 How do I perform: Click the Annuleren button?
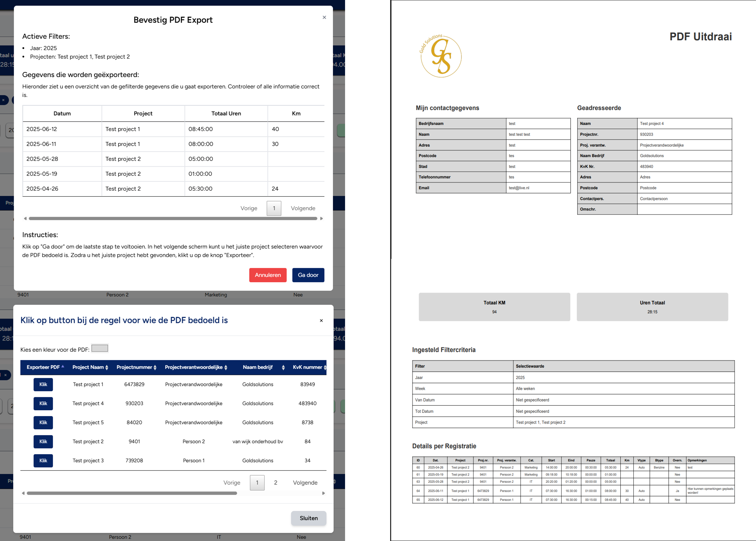pyautogui.click(x=268, y=275)
